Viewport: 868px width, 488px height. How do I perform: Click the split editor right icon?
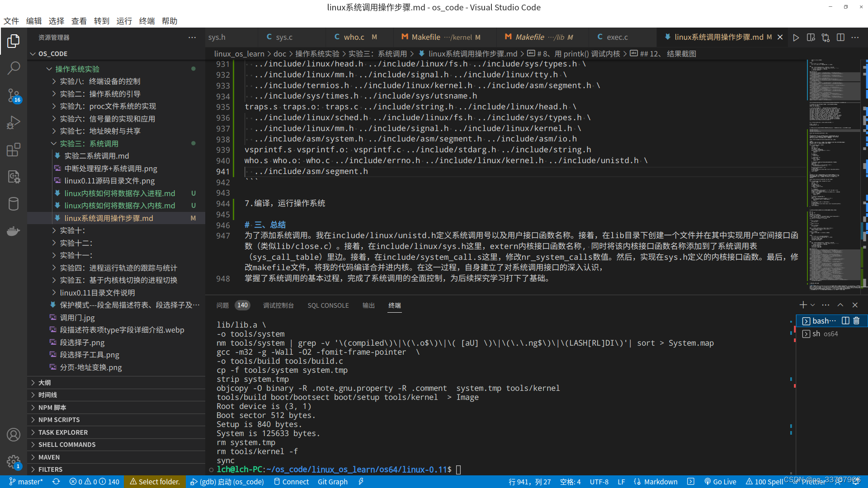point(840,38)
